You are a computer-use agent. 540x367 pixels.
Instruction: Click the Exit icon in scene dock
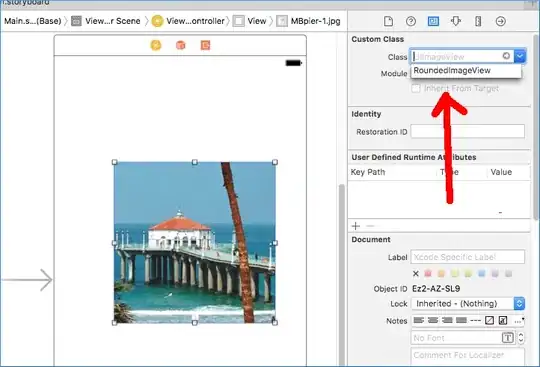[205, 45]
